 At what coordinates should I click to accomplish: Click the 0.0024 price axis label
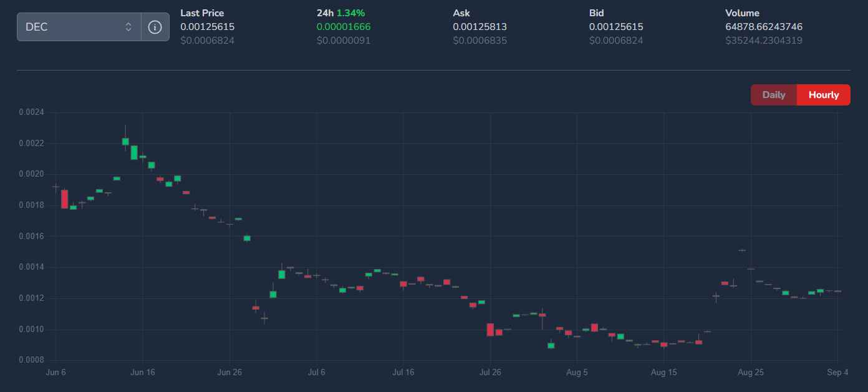pyautogui.click(x=31, y=112)
